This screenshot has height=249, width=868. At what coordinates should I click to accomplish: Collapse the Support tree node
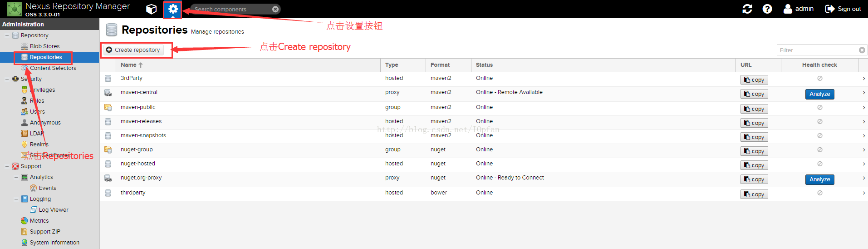pos(7,166)
